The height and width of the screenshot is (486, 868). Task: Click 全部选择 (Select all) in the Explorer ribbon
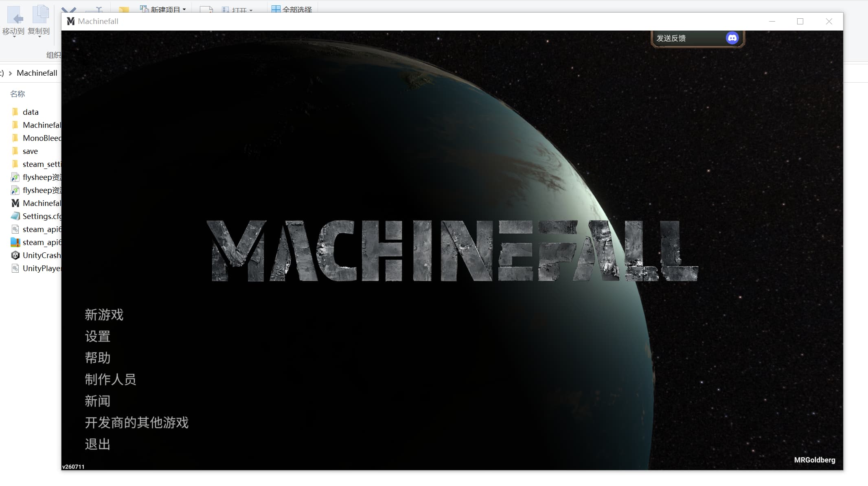coord(292,9)
